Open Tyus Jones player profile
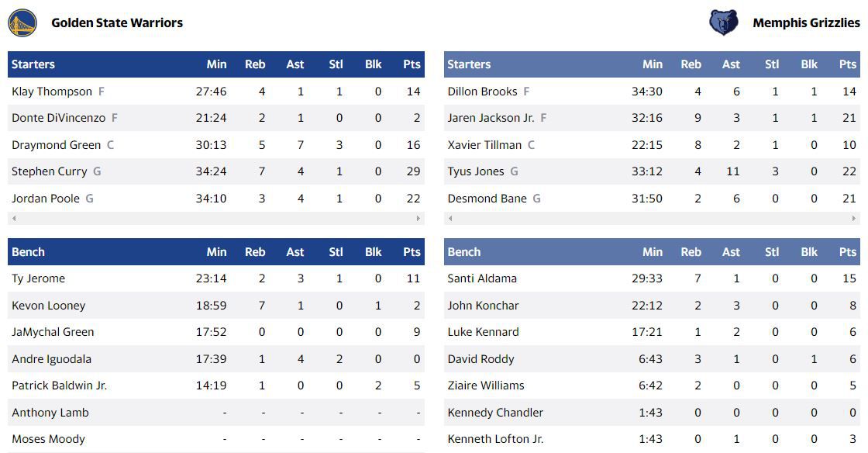868x453 pixels. 476,171
